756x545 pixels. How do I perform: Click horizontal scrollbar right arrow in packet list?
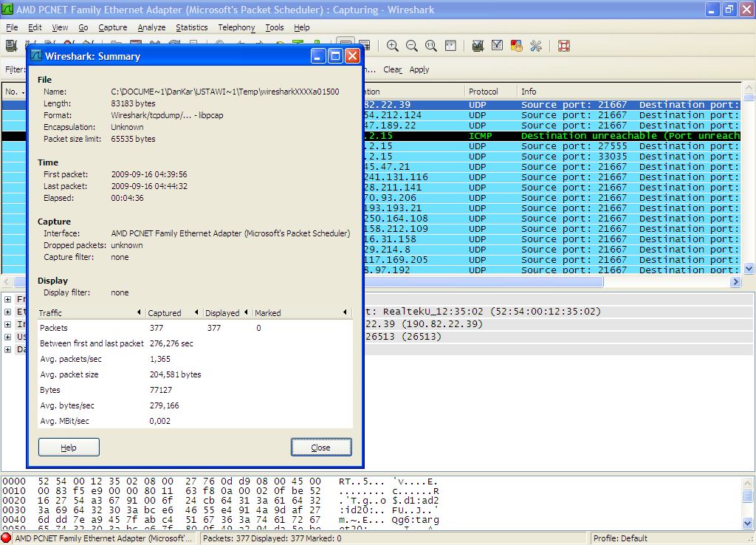[x=735, y=281]
